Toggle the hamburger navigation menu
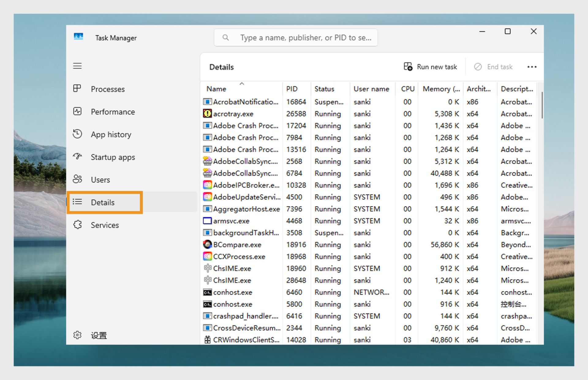 click(x=77, y=66)
